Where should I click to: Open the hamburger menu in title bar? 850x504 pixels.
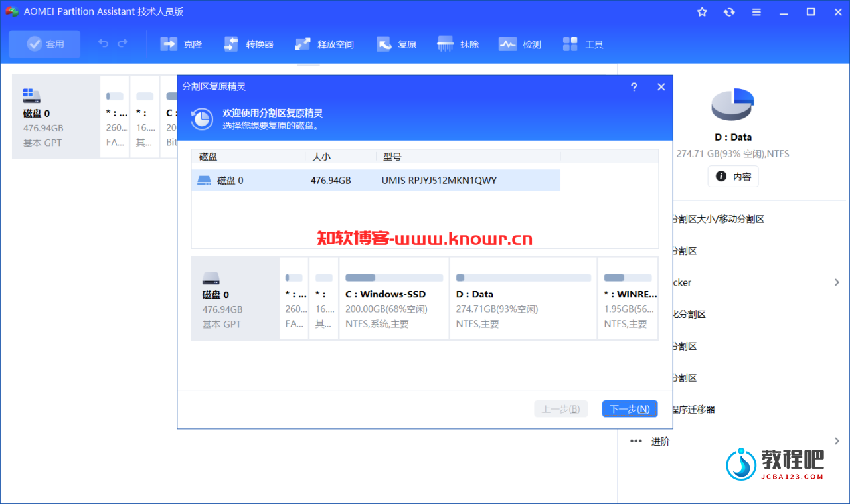(x=756, y=12)
